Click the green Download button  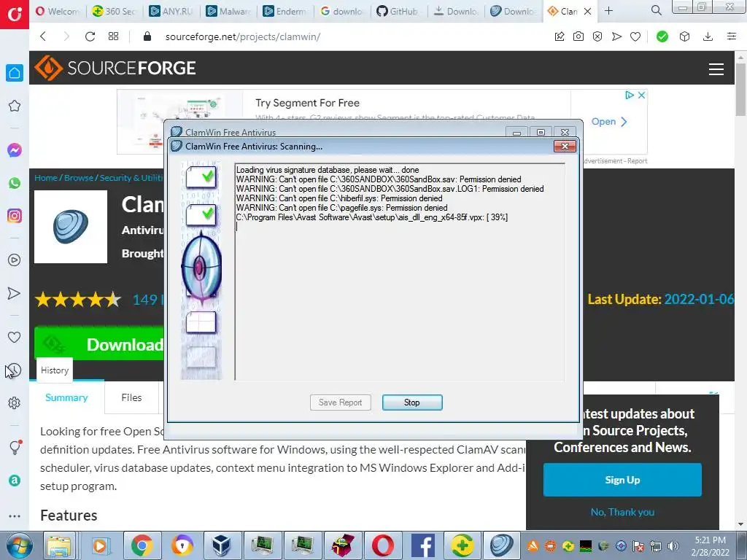pyautogui.click(x=99, y=344)
